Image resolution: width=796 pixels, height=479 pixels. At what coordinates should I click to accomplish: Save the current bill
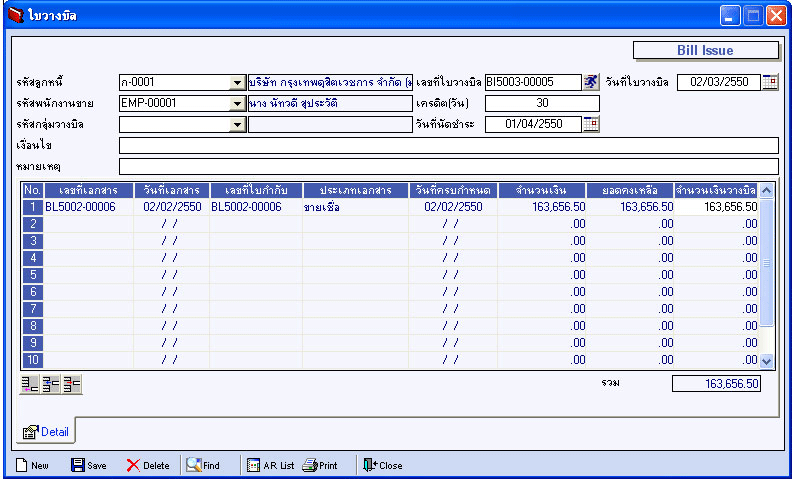coord(89,465)
